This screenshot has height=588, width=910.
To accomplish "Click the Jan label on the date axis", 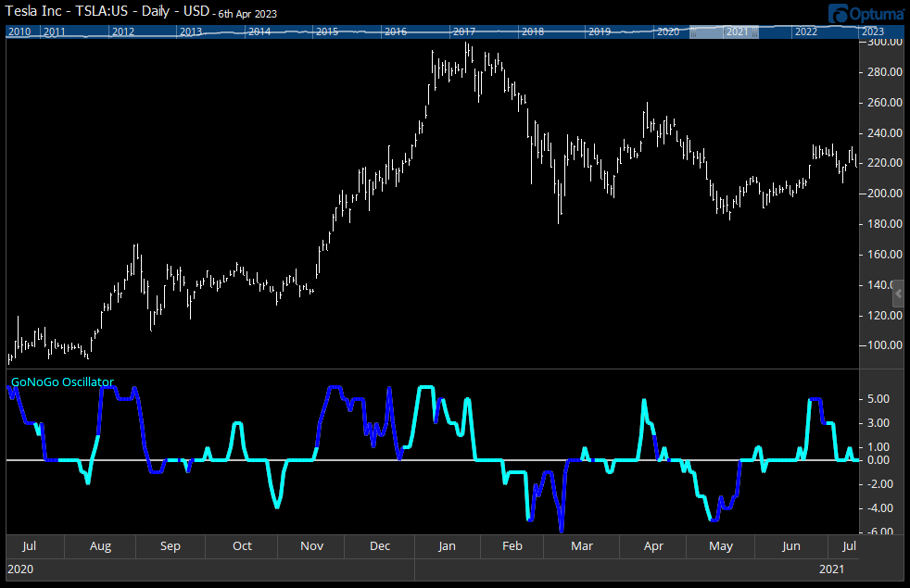I will [x=447, y=546].
